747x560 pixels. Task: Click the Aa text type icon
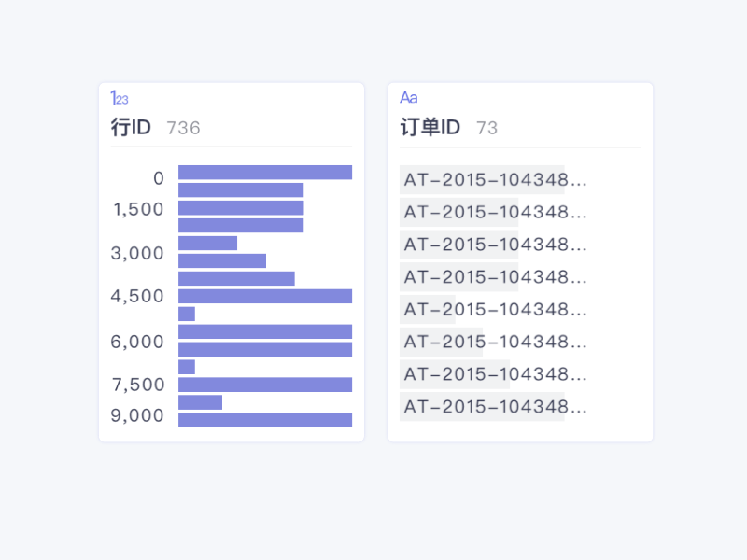click(x=408, y=98)
